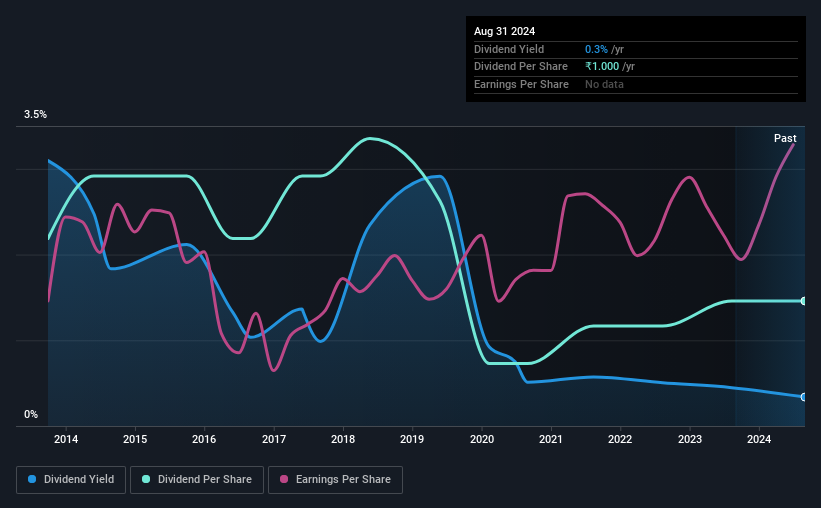The image size is (821, 508).
Task: Click the No data earnings value
Action: [604, 84]
